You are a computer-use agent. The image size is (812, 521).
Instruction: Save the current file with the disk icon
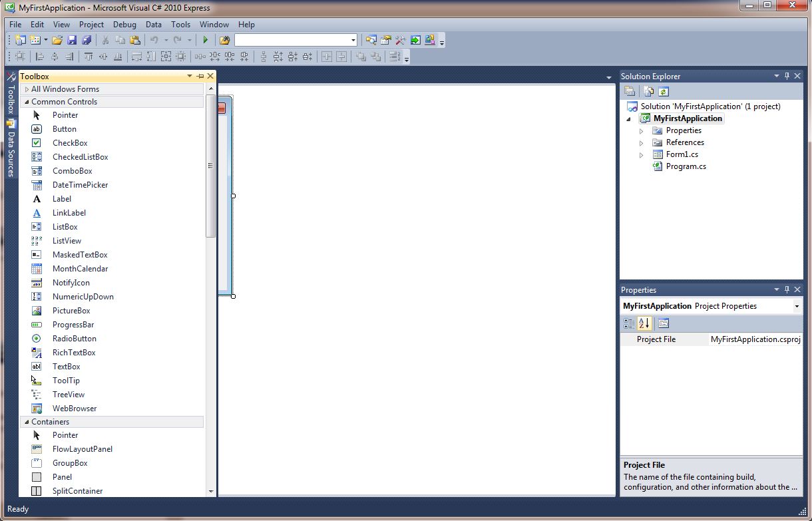coord(71,41)
